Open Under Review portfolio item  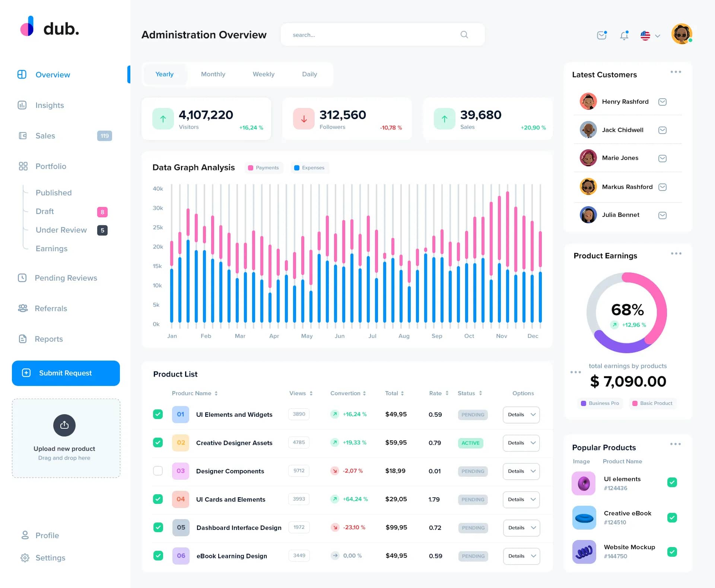coord(61,230)
